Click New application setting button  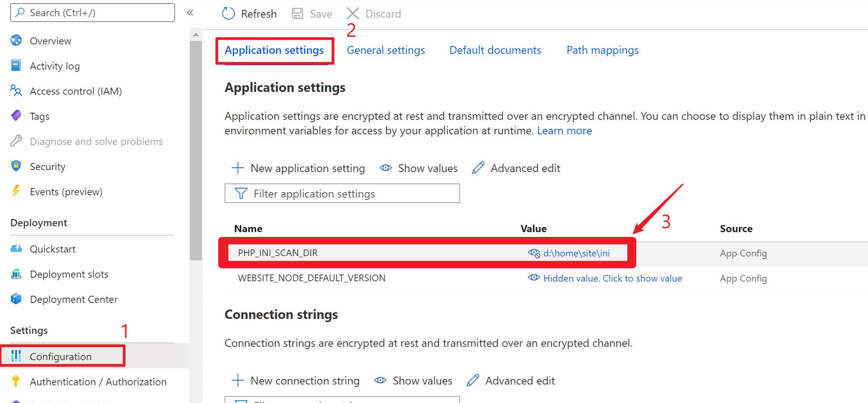298,168
